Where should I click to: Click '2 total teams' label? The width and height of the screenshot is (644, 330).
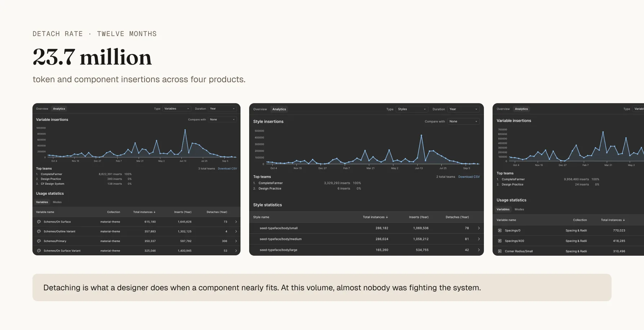pos(446,177)
